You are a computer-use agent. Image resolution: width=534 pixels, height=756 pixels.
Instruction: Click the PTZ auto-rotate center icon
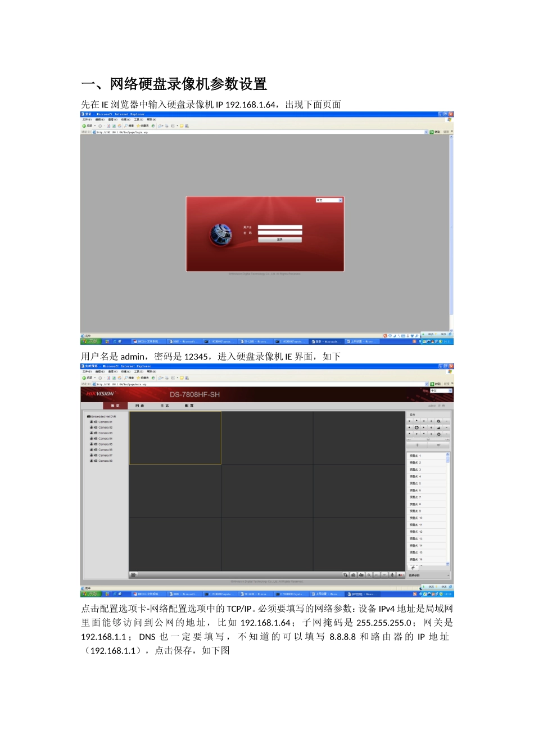click(417, 427)
